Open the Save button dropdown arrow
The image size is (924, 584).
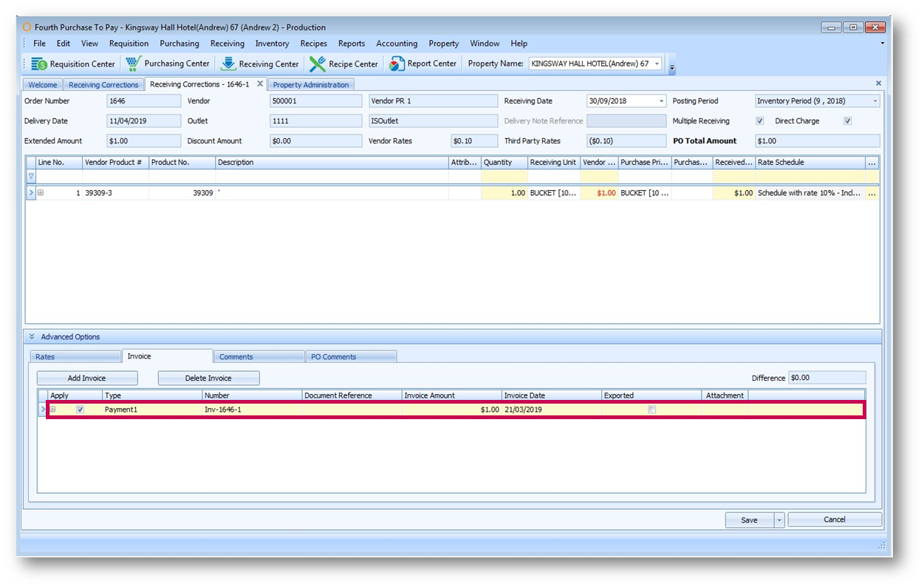point(779,520)
